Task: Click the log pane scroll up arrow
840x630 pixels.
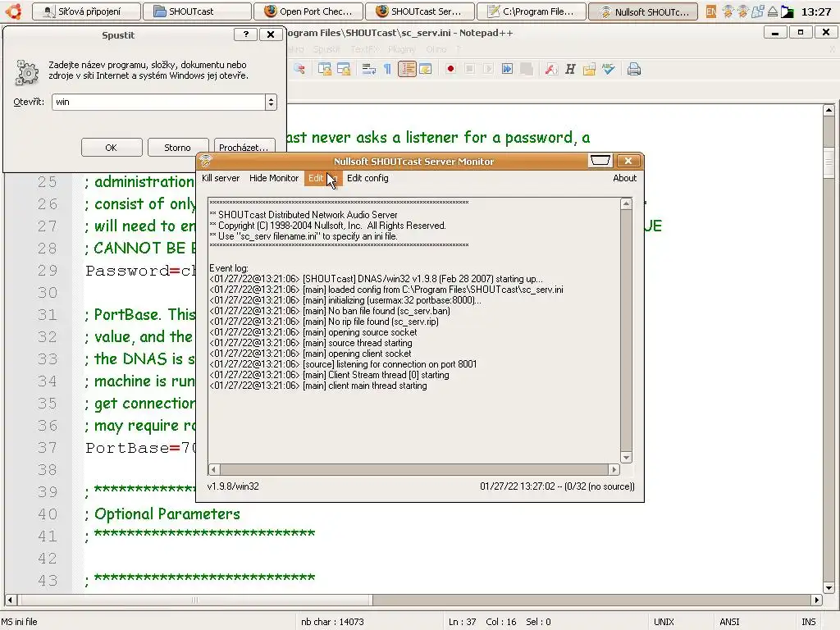Action: (x=626, y=203)
